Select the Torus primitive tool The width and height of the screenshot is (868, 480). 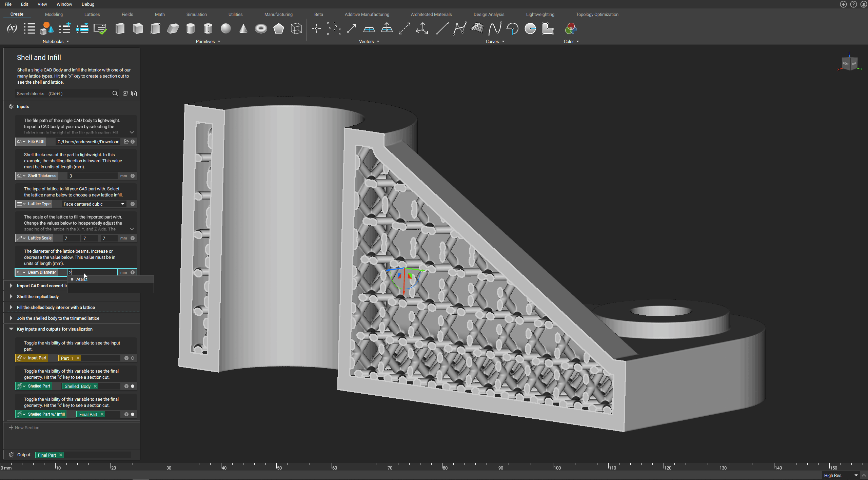(x=261, y=28)
